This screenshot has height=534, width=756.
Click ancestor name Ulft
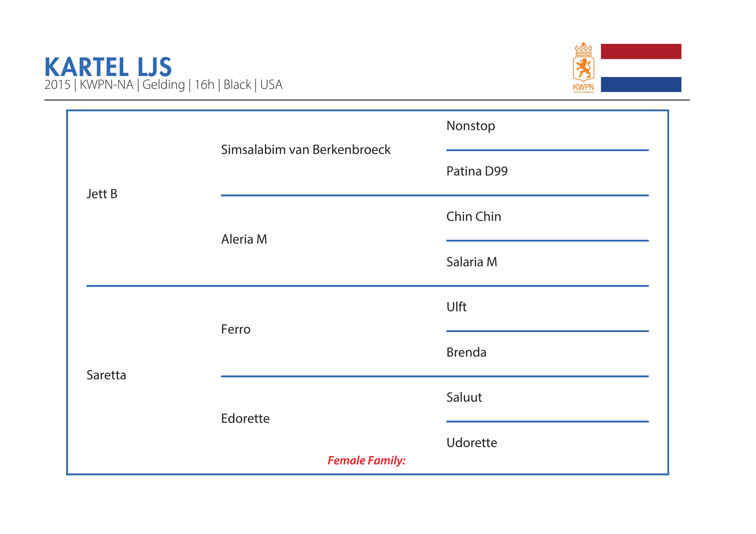point(456,307)
